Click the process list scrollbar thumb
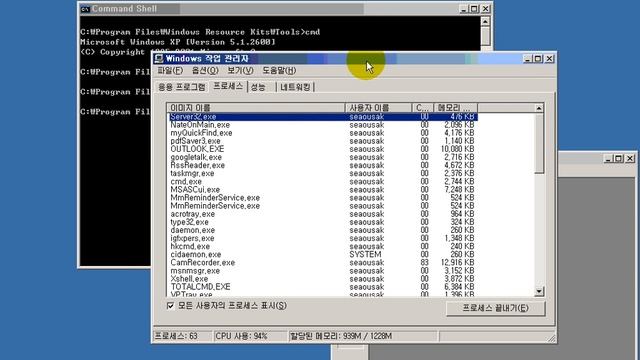The width and height of the screenshot is (640, 360). (539, 143)
